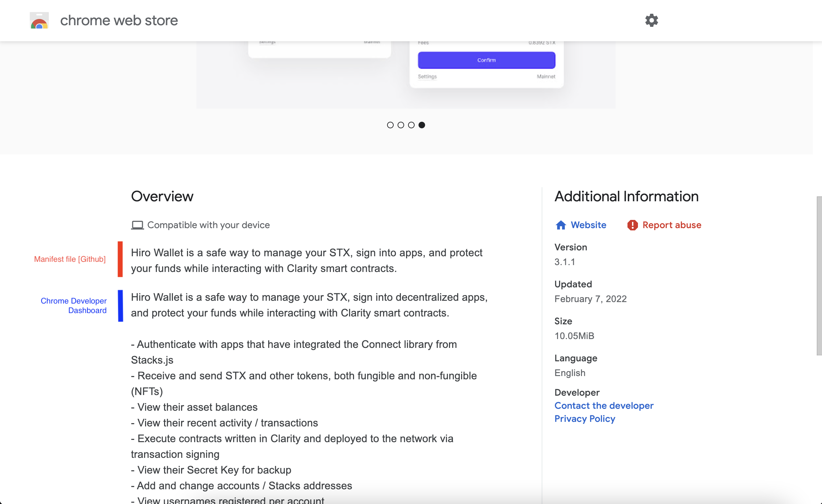Select the first carousel dot

click(390, 125)
